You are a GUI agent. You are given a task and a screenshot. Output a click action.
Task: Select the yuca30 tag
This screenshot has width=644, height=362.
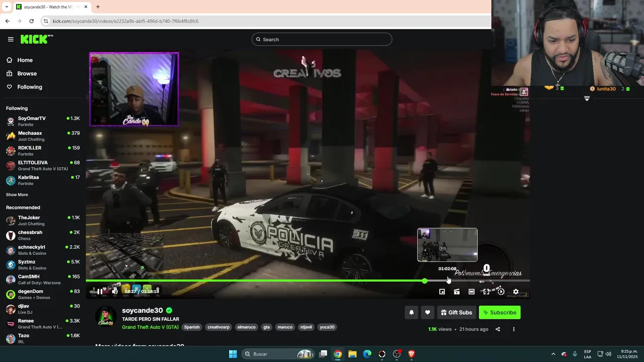pyautogui.click(x=327, y=327)
